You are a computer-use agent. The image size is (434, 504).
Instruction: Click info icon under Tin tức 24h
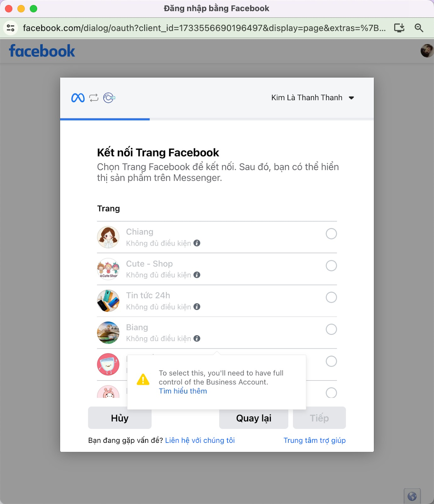pyautogui.click(x=197, y=307)
